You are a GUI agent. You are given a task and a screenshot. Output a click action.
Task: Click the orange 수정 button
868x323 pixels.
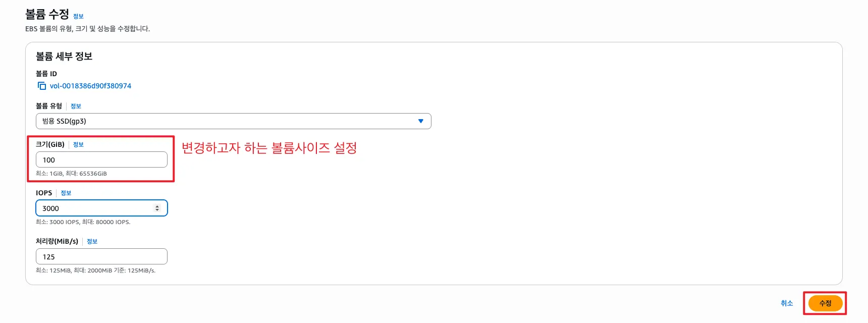point(825,303)
